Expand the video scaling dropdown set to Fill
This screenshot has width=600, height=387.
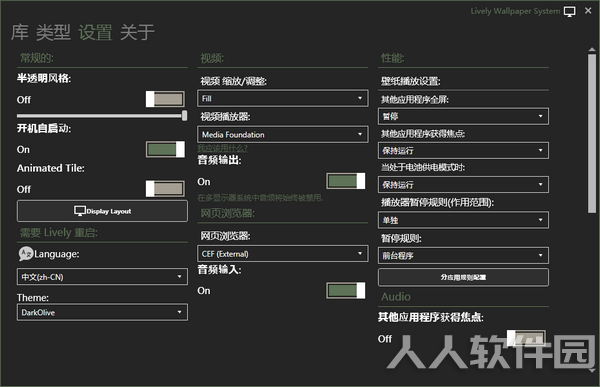[283, 98]
